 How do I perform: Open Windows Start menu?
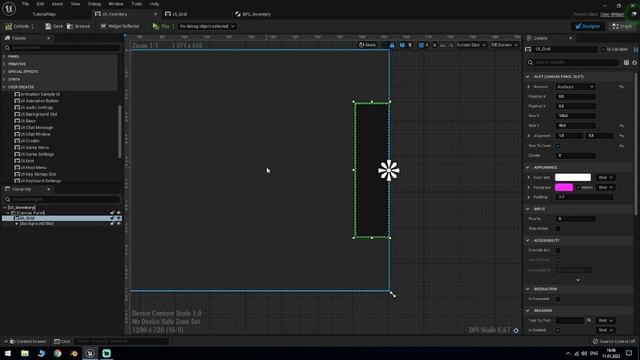coord(8,353)
